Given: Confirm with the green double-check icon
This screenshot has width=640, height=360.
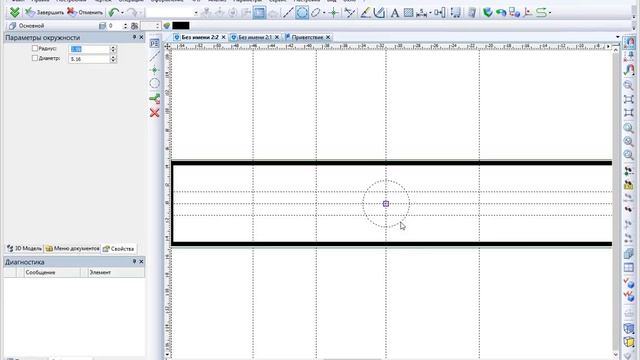Looking at the screenshot, I should [x=15, y=12].
